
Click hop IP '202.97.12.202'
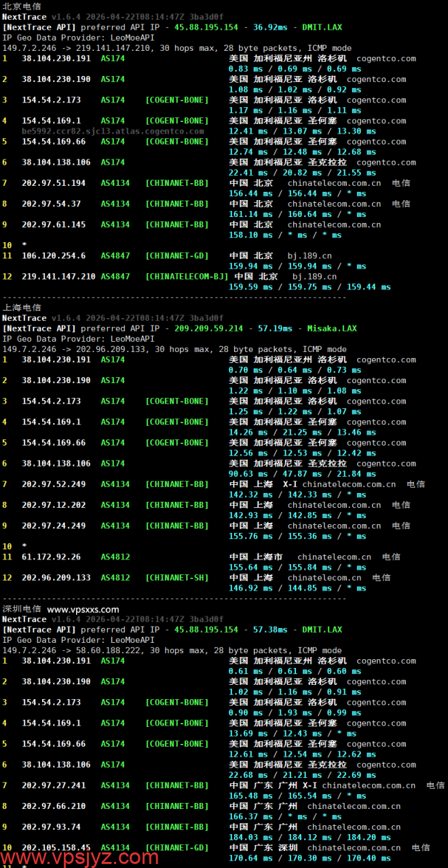click(54, 505)
